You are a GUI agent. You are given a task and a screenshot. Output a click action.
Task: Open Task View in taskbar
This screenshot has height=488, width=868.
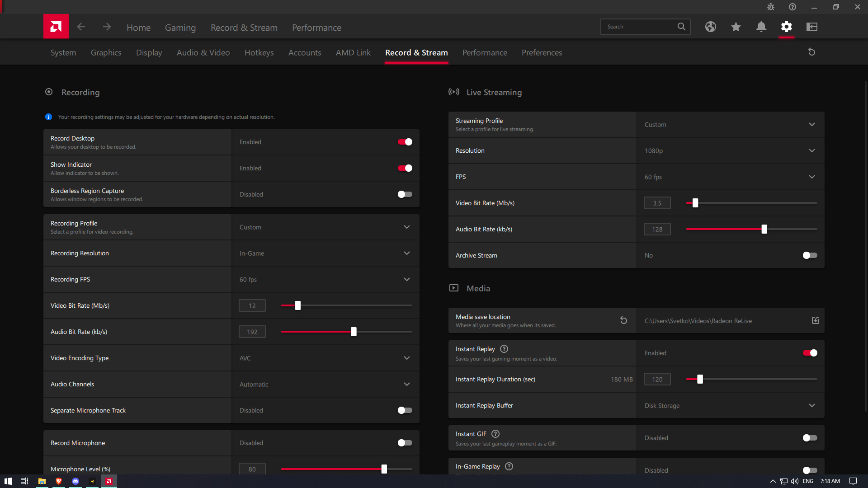[24, 481]
